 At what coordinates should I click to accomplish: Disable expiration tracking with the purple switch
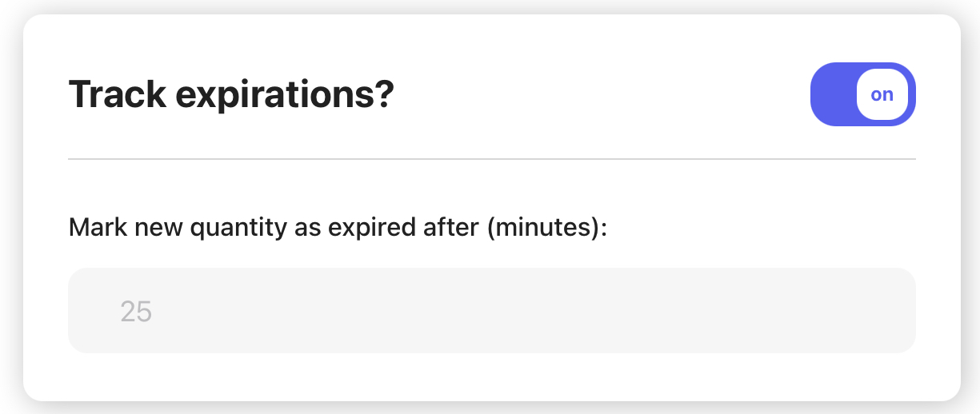click(x=862, y=94)
